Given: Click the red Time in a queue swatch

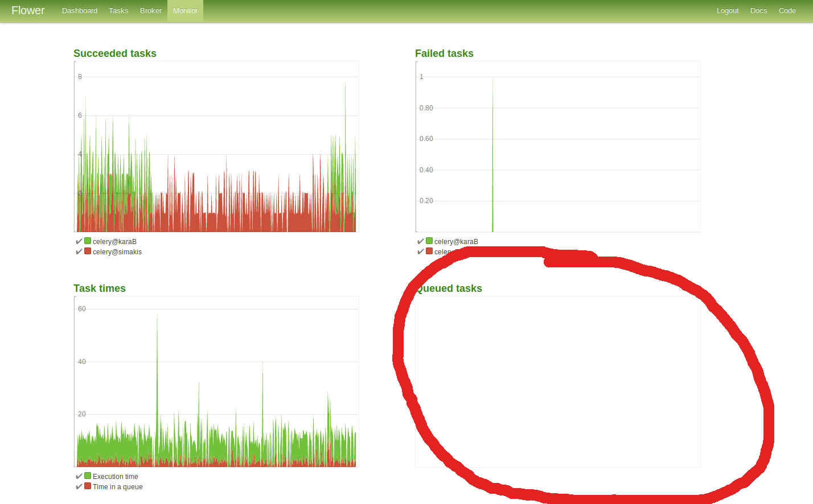Looking at the screenshot, I should click(x=88, y=486).
